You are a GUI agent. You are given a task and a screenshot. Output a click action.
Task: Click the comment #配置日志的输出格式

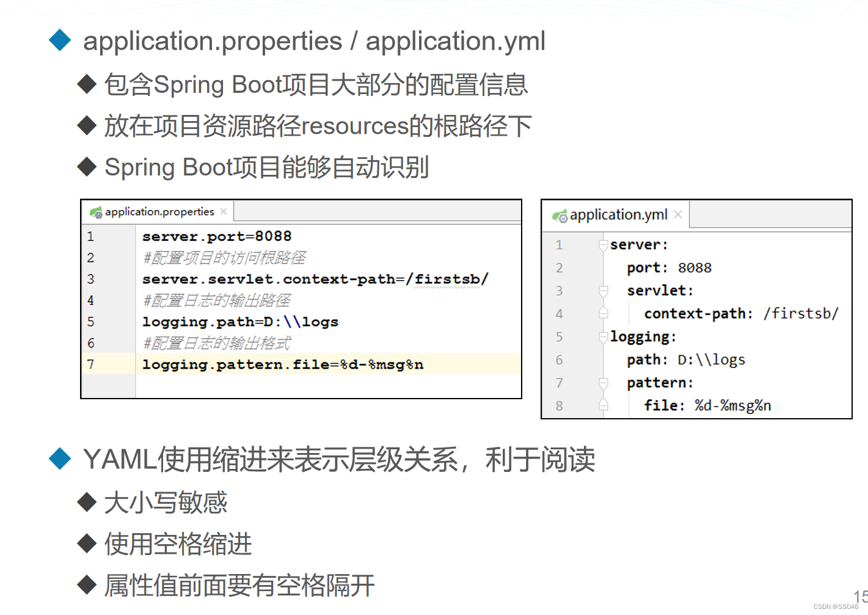point(216,343)
